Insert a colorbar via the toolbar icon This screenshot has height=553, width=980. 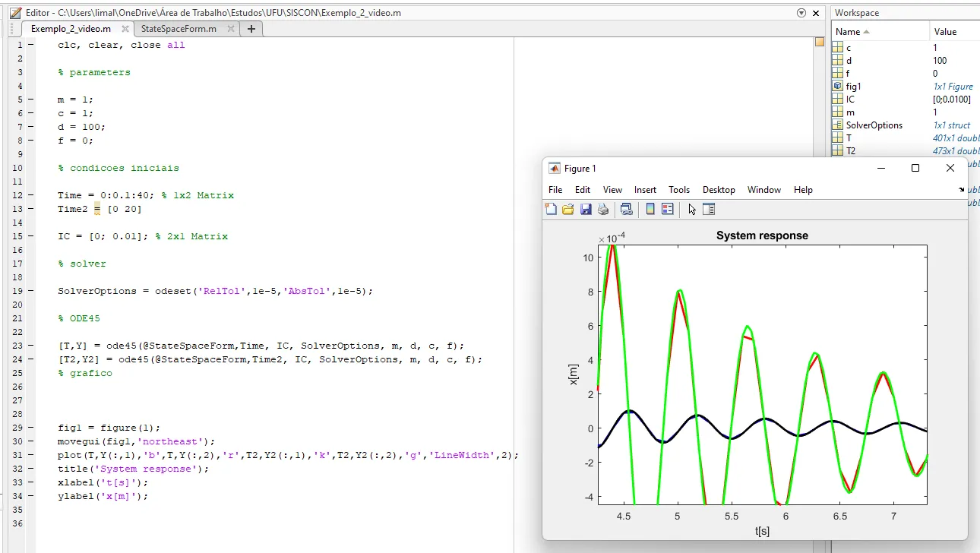click(x=650, y=210)
